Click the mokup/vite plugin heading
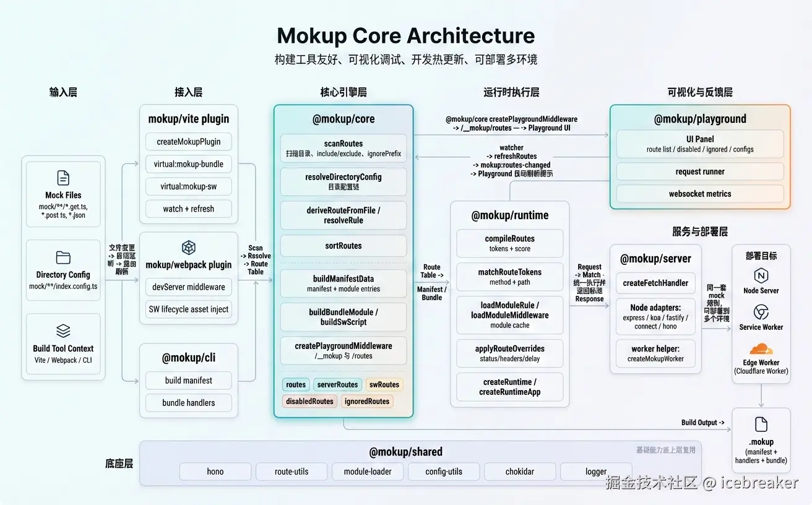812x505 pixels. [189, 119]
